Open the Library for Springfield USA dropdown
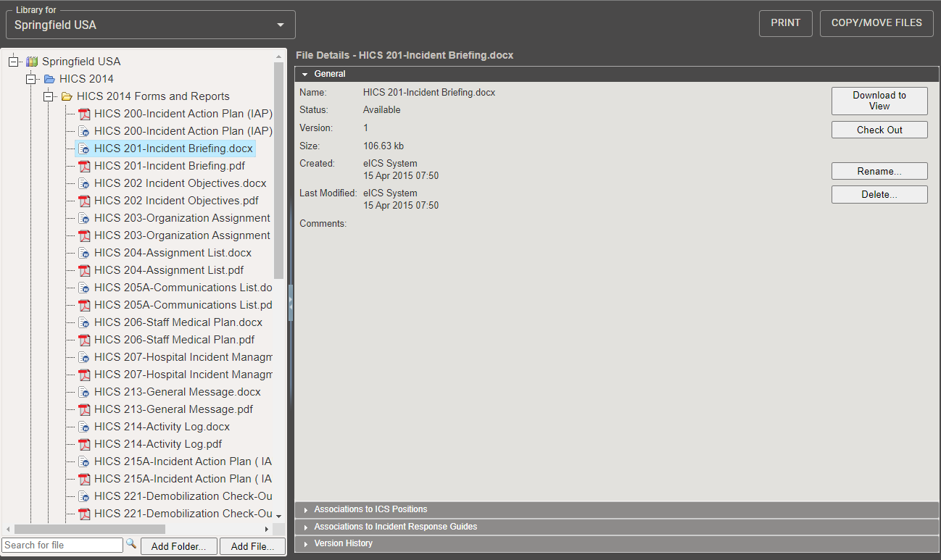The height and width of the screenshot is (560, 941). pos(281,25)
